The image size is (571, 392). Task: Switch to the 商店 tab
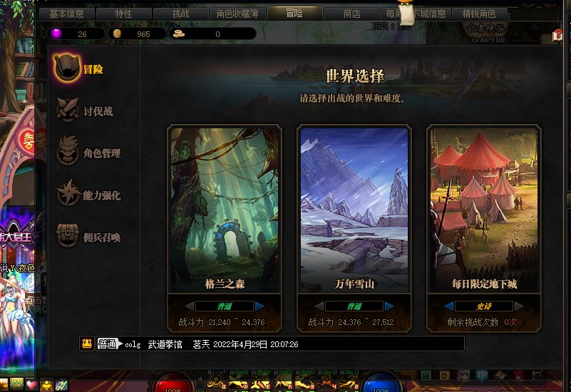point(351,14)
